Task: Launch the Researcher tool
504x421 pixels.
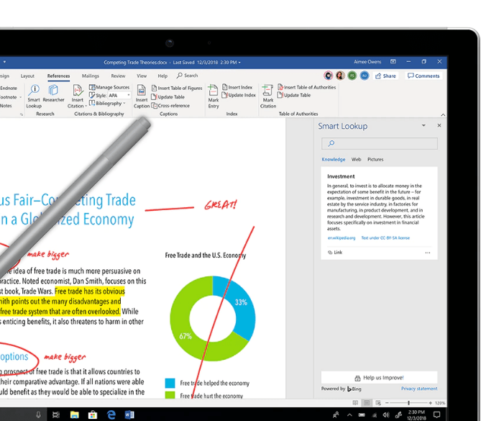Action: 53,94
